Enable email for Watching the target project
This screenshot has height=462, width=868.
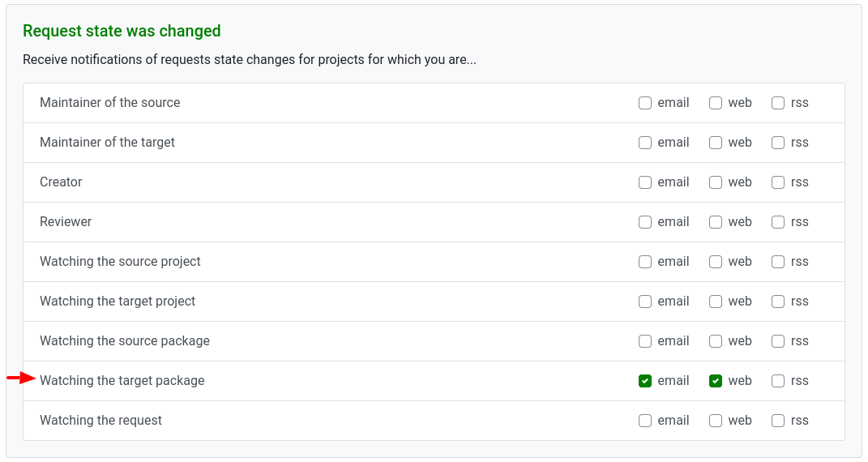(x=645, y=302)
